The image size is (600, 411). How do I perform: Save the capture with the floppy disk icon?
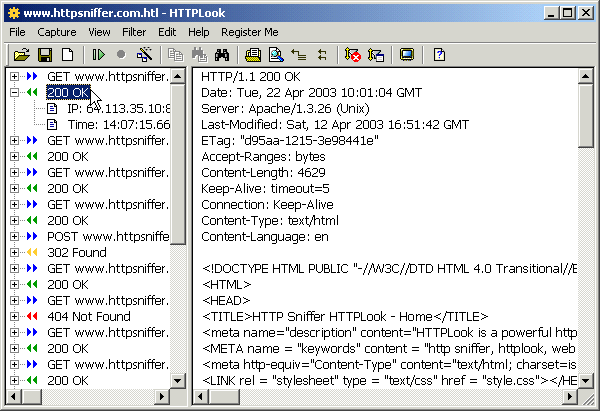[45, 55]
